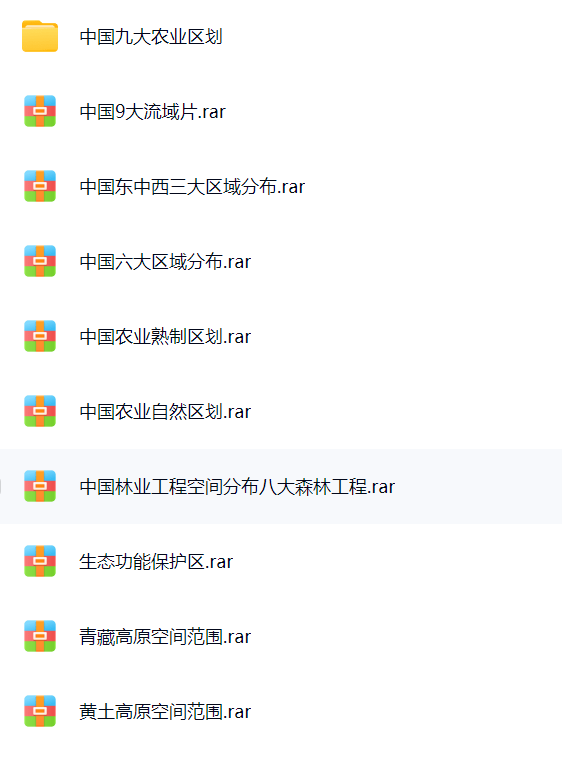Click the rar icon of 黄土高原空间范围.rar
The image size is (562, 759).
tap(40, 712)
